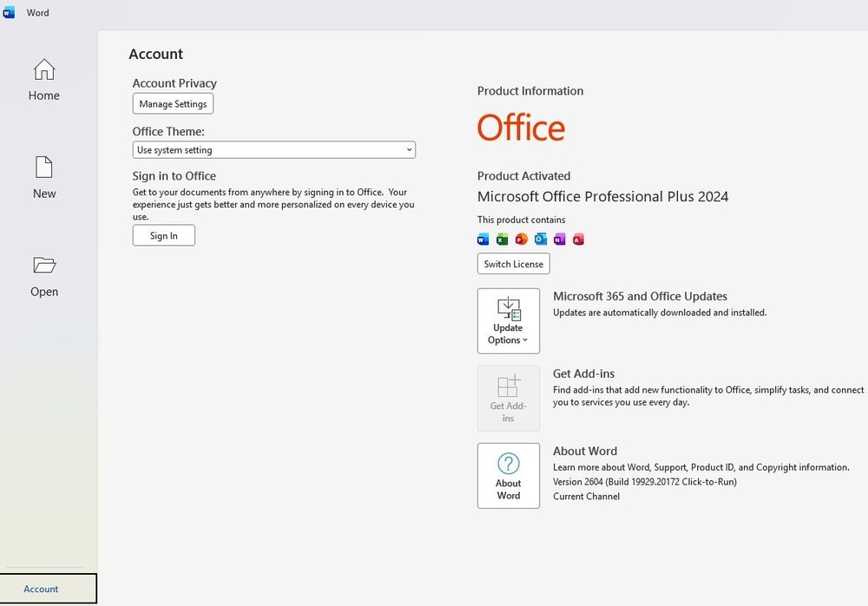The width and height of the screenshot is (868, 606).
Task: Click the Word product icon under This product contains
Action: coord(483,240)
